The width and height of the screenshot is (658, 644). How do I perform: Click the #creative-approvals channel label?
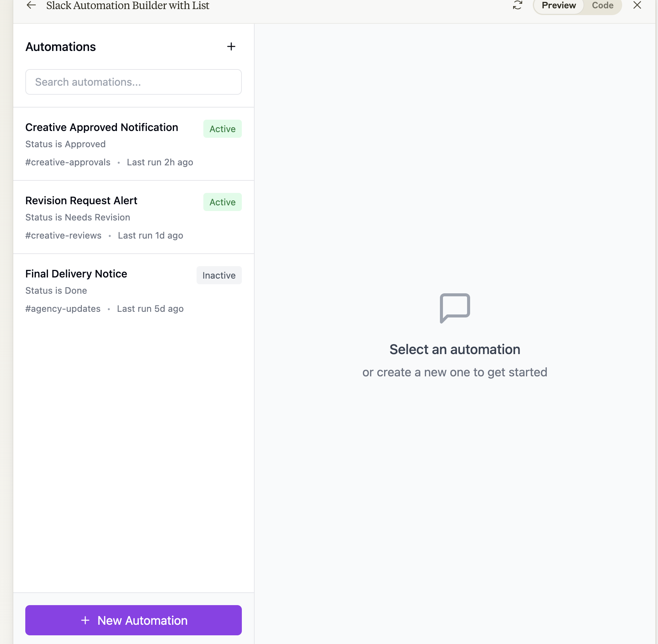(x=68, y=162)
